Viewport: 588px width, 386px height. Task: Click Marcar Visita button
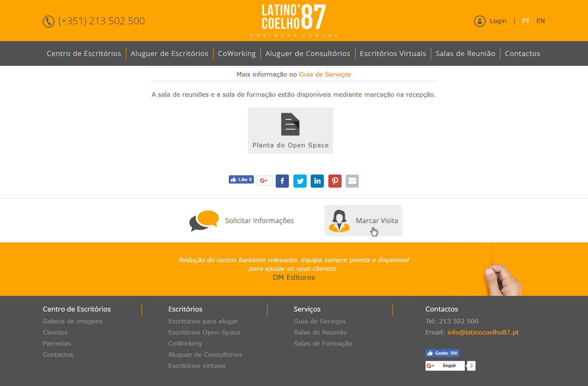(x=363, y=221)
